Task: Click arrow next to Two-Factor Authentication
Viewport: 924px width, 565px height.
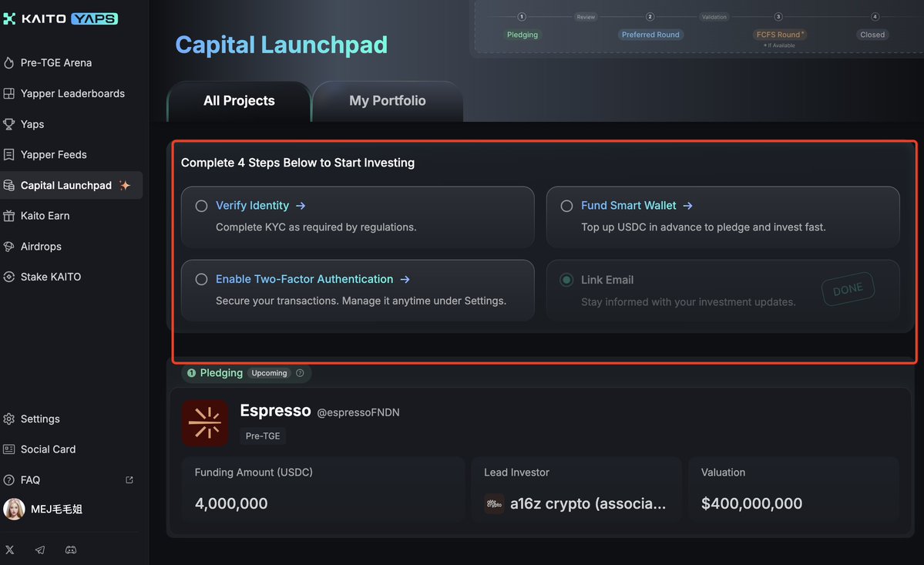Action: click(405, 279)
